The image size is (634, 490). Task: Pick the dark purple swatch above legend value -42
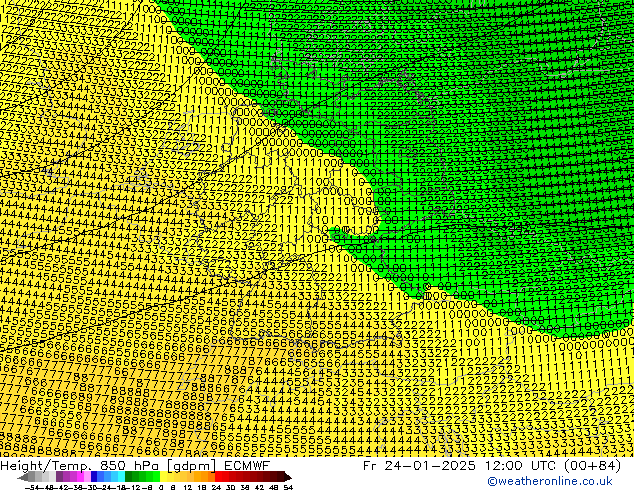coord(59,477)
